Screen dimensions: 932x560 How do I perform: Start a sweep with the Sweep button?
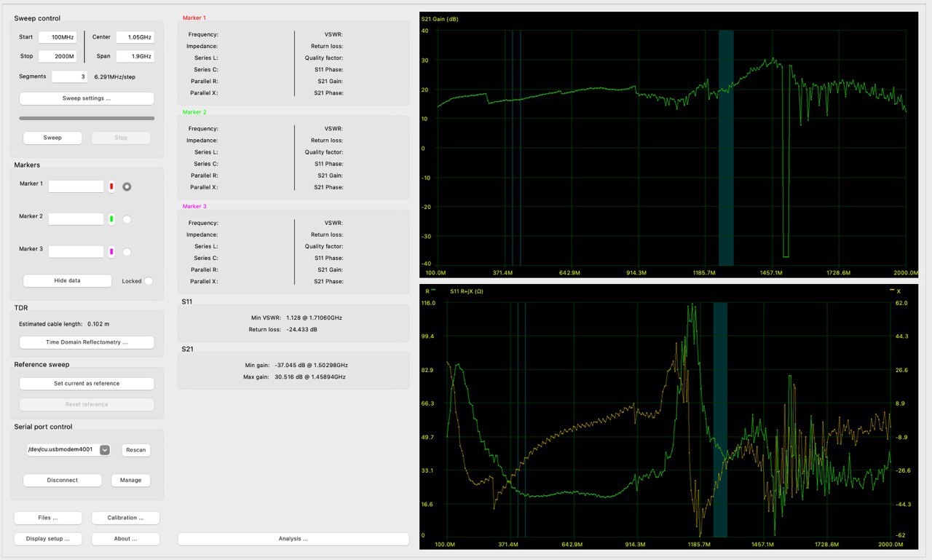click(52, 138)
